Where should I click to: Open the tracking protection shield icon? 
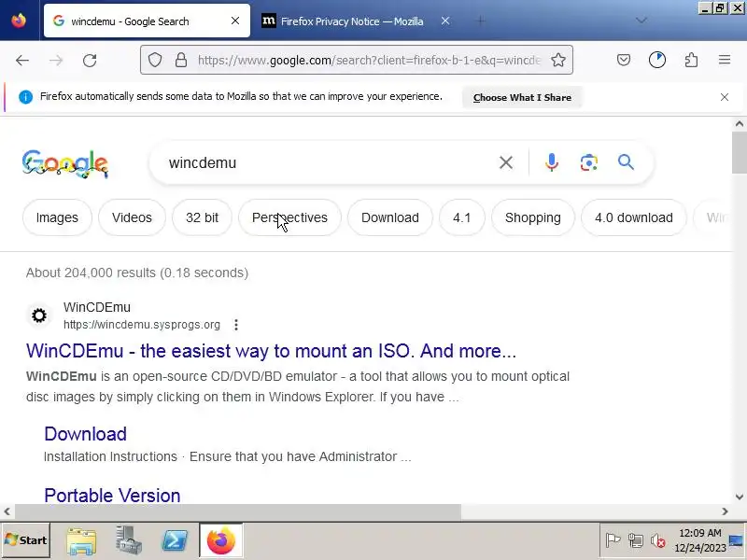pyautogui.click(x=155, y=60)
